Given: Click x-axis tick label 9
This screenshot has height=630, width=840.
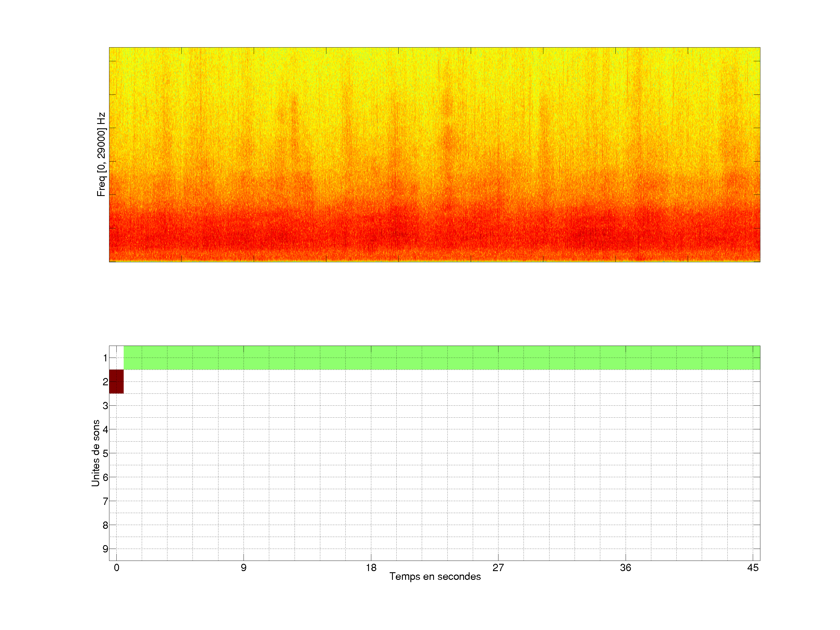Looking at the screenshot, I should 244,568.
